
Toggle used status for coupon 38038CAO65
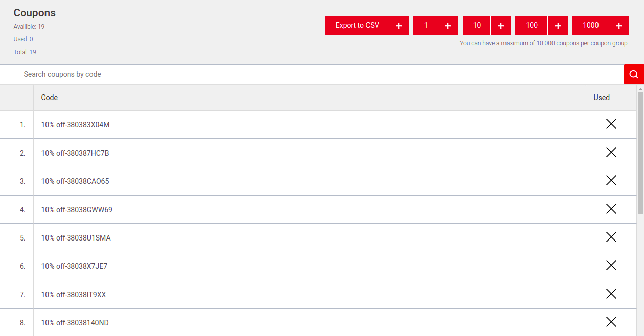[611, 181]
